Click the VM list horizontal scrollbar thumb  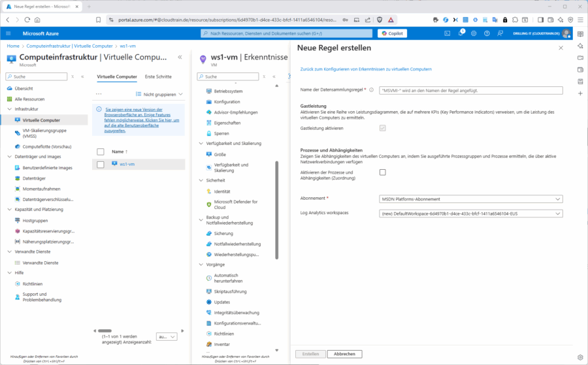pyautogui.click(x=105, y=331)
